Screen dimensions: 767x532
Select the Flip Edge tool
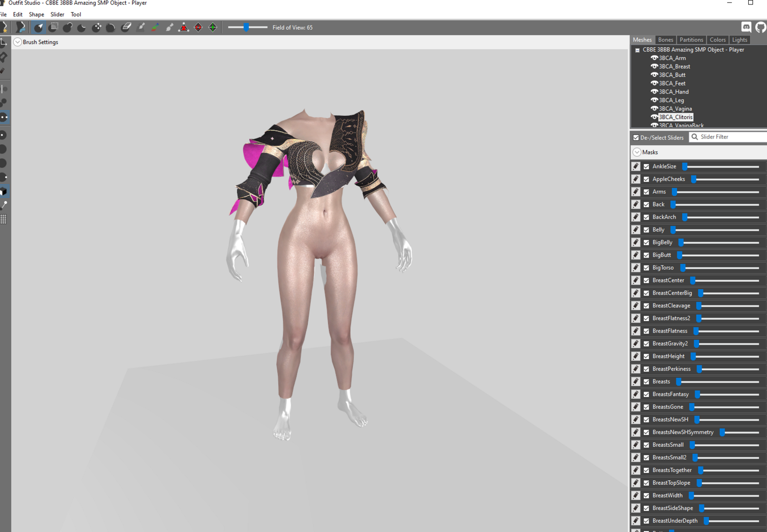click(x=198, y=28)
